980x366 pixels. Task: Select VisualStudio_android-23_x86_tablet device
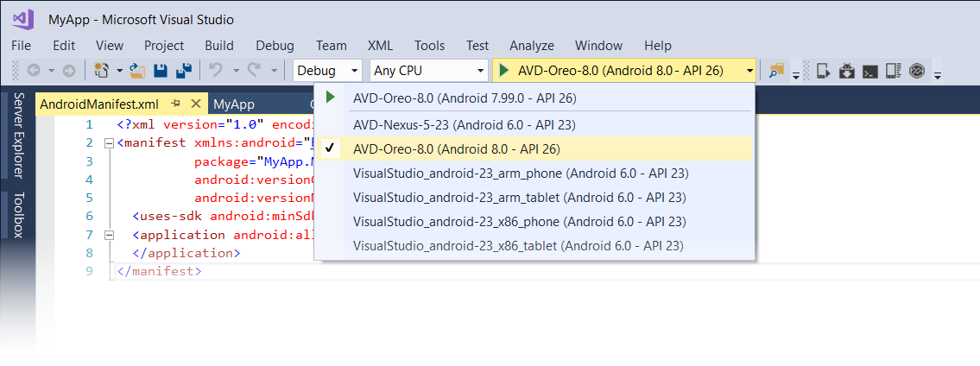(535, 246)
